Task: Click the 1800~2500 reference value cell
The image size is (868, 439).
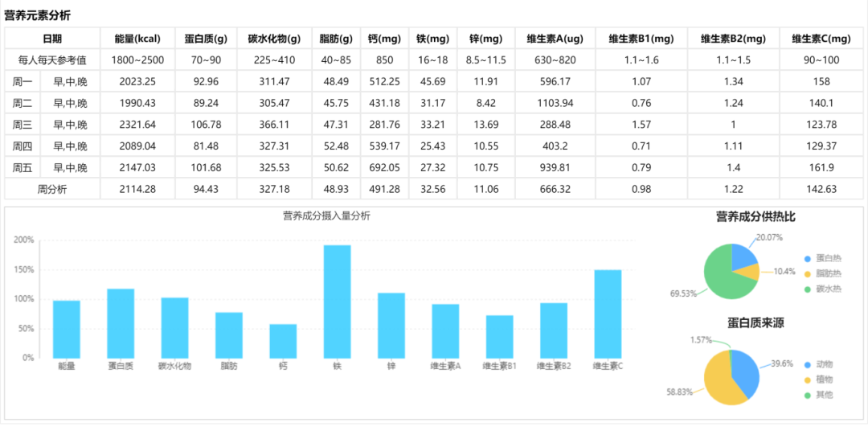Action: coord(137,60)
